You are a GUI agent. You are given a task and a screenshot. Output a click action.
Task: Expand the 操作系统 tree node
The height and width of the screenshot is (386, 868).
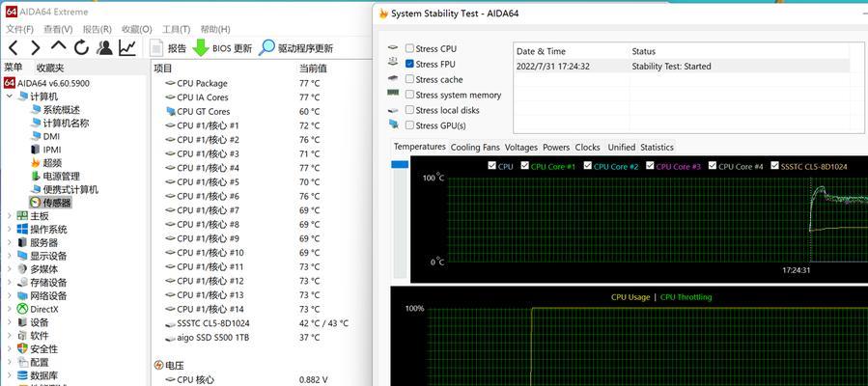click(x=9, y=229)
